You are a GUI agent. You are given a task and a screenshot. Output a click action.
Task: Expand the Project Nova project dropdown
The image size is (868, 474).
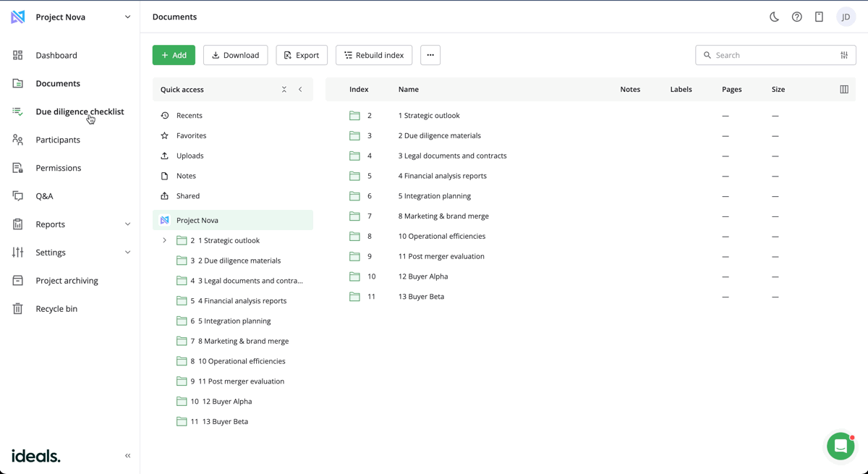(x=127, y=17)
